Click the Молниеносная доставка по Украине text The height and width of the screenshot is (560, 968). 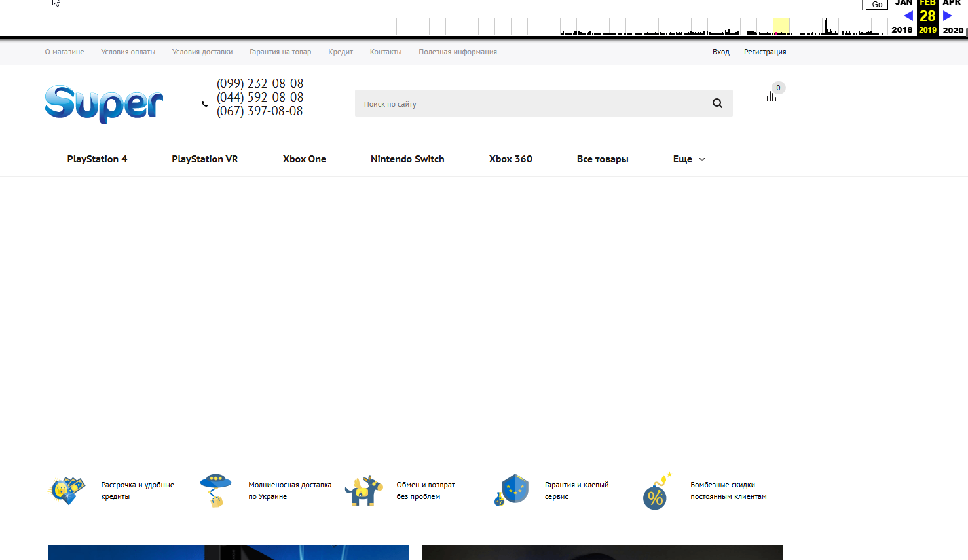coord(289,491)
